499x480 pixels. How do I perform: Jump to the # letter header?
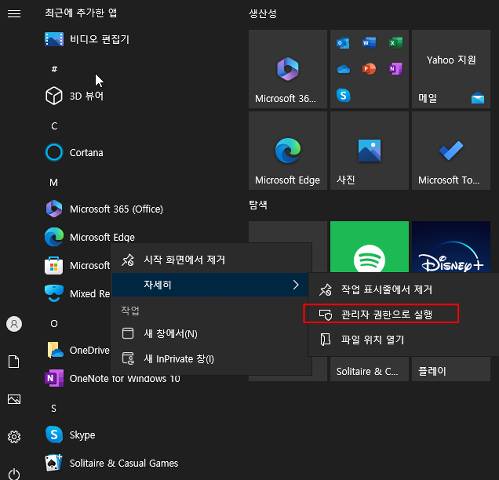coord(54,69)
